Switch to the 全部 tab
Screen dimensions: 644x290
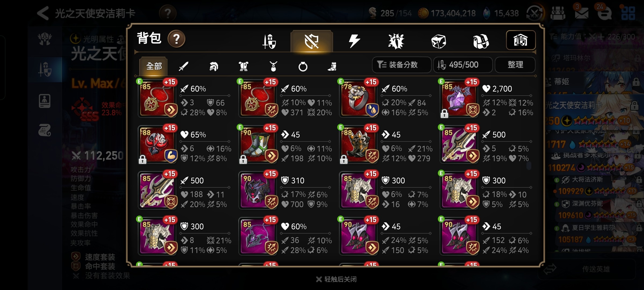click(154, 66)
